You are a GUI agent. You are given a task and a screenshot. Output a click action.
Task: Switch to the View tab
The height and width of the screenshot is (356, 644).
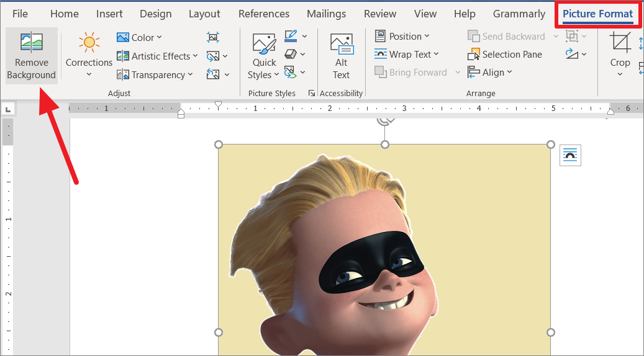coord(425,14)
